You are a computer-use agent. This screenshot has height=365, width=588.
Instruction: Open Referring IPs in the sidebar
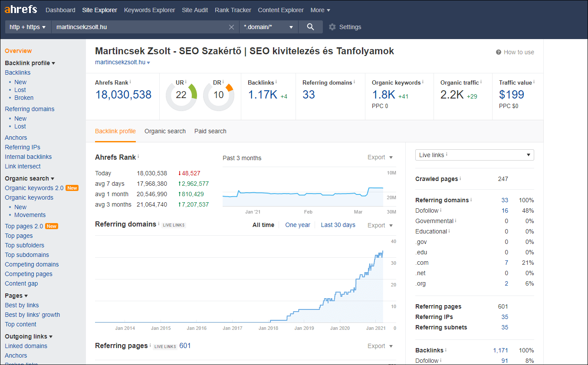(x=23, y=147)
